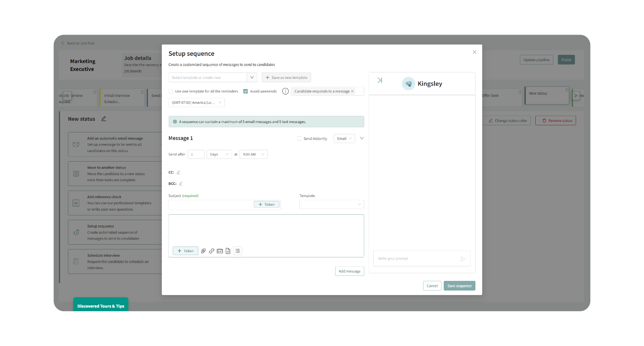644x346 pixels.
Task: Click the pencil icon next to CC
Action: (x=178, y=172)
